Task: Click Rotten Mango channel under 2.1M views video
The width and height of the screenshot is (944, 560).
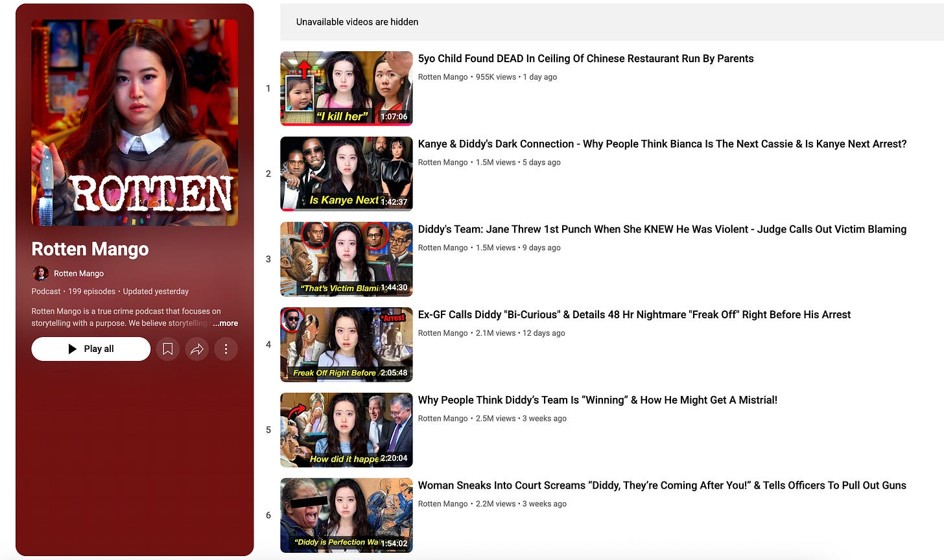Action: coord(443,333)
